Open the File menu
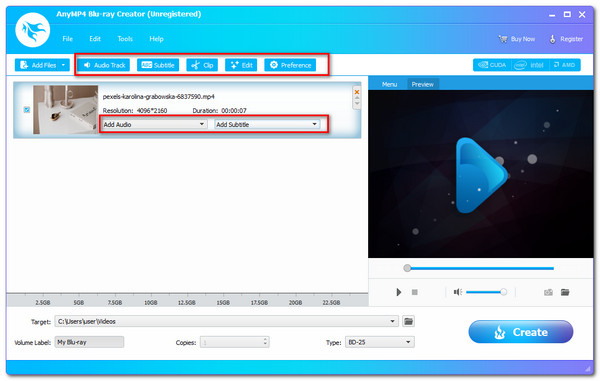Screen dimensions: 600x381 67,39
